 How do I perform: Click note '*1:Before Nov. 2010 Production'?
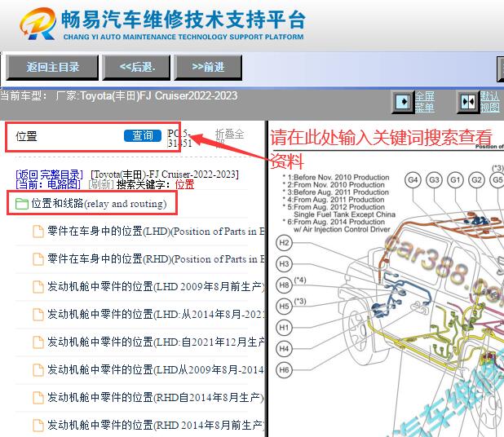[336, 178]
